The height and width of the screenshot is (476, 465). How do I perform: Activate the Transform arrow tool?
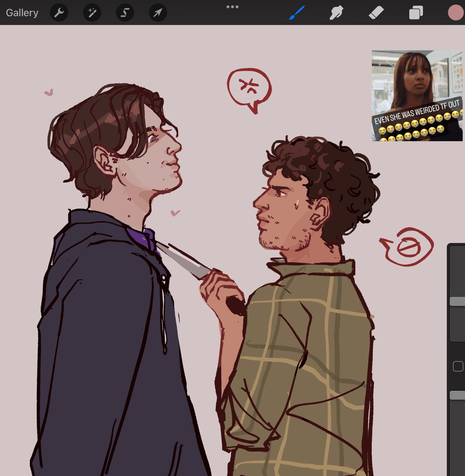pyautogui.click(x=158, y=13)
